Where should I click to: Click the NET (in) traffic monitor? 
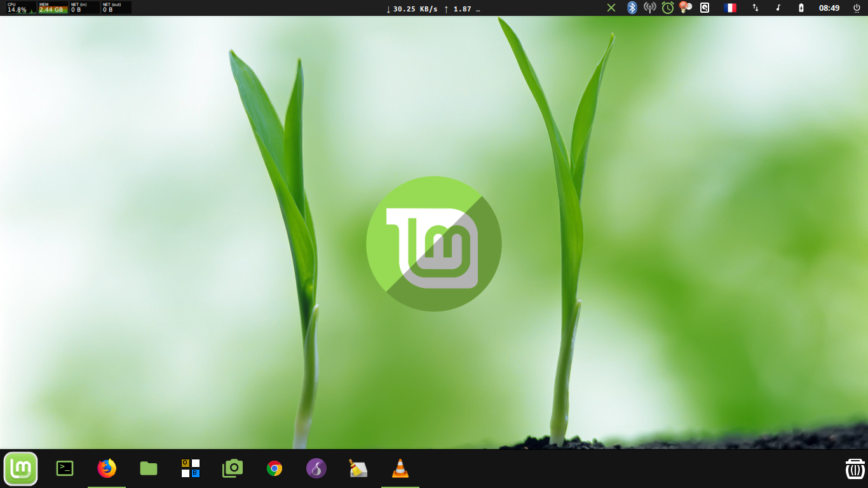coord(85,8)
